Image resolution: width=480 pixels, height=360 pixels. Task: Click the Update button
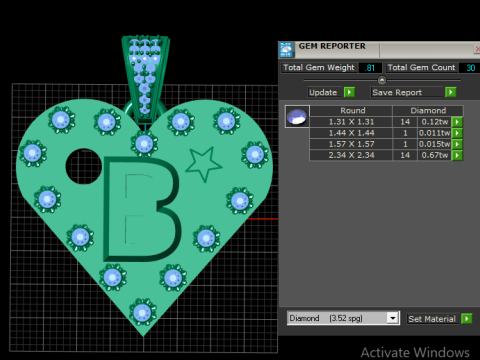[x=325, y=92]
